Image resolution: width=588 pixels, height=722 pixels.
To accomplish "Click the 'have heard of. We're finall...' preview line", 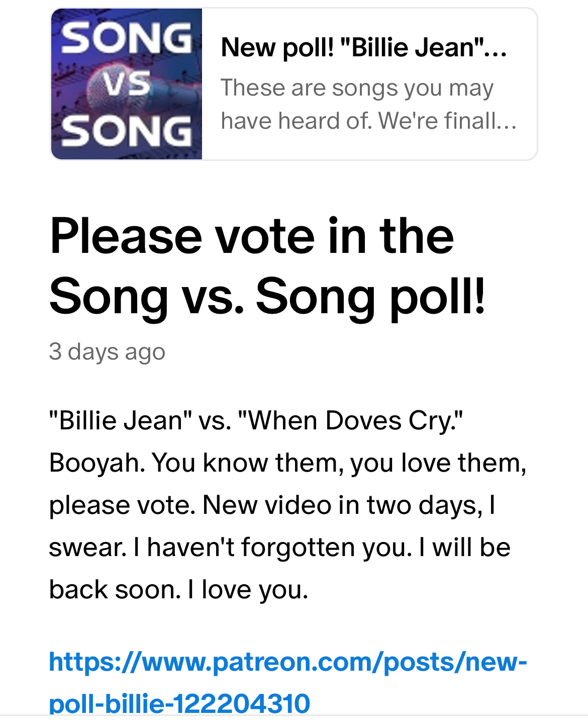I will (x=368, y=121).
